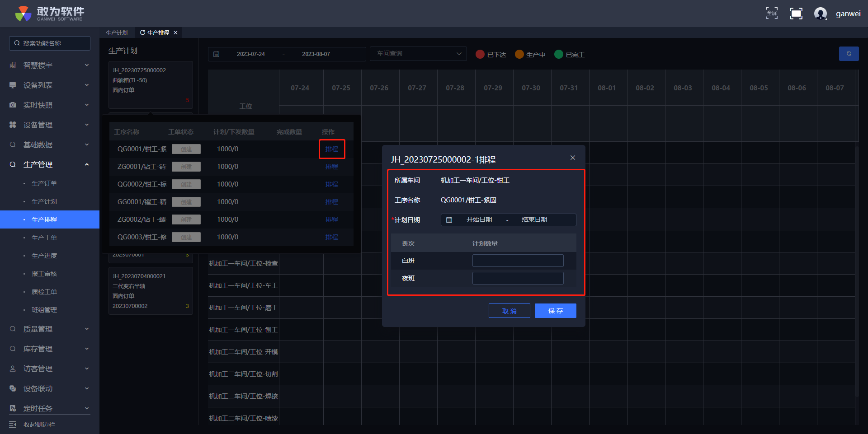The image size is (868, 434).
Task: Switch to the 生产计划 tab
Action: pos(117,33)
